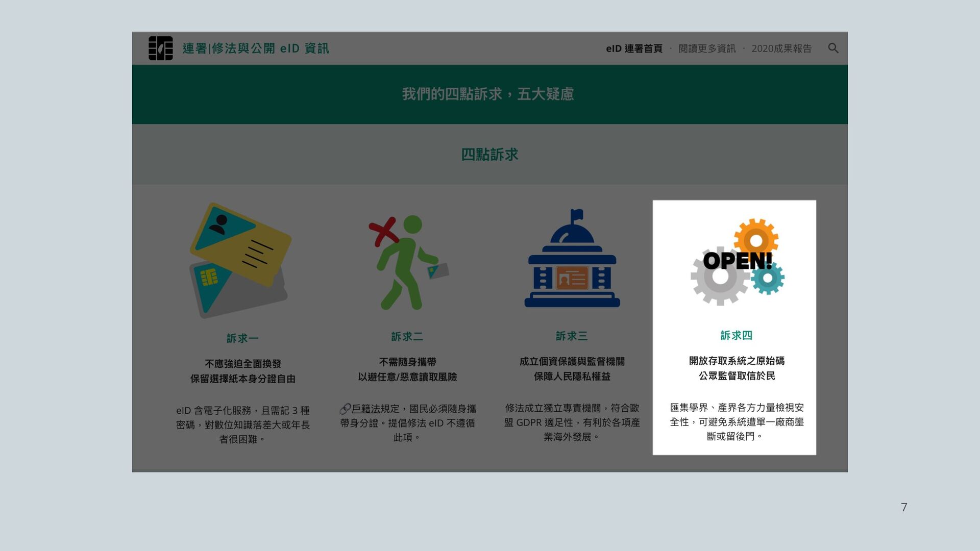Click the slide page number 7

pos(904,507)
